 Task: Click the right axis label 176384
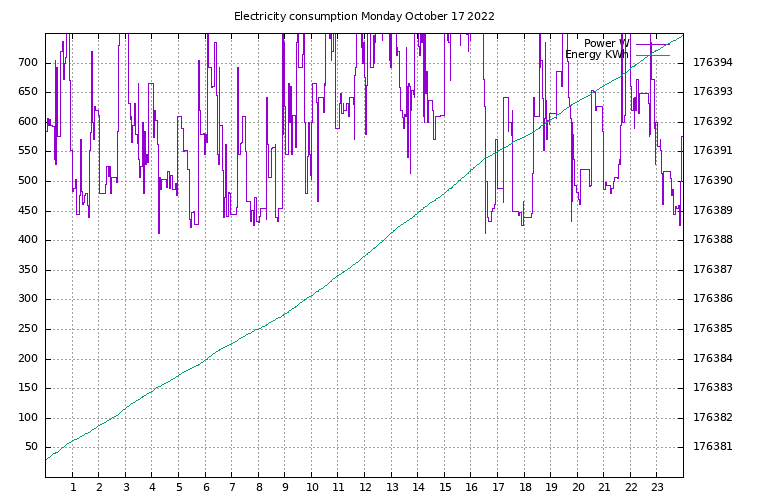tap(713, 358)
